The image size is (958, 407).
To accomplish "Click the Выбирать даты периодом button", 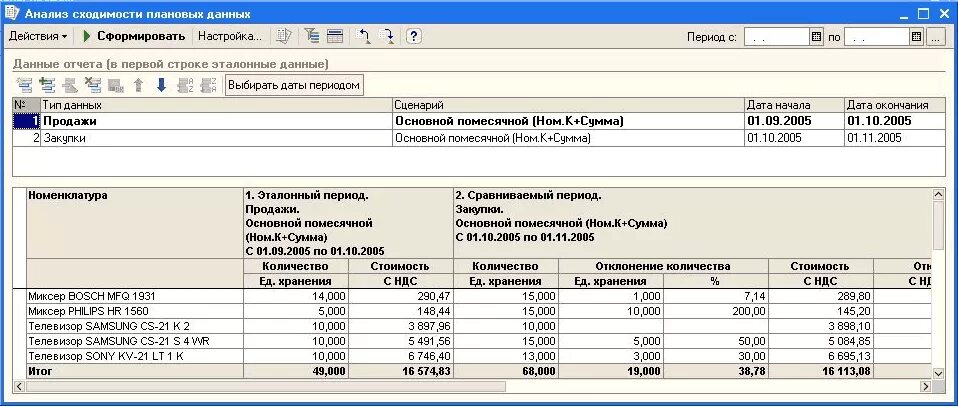I will point(294,85).
